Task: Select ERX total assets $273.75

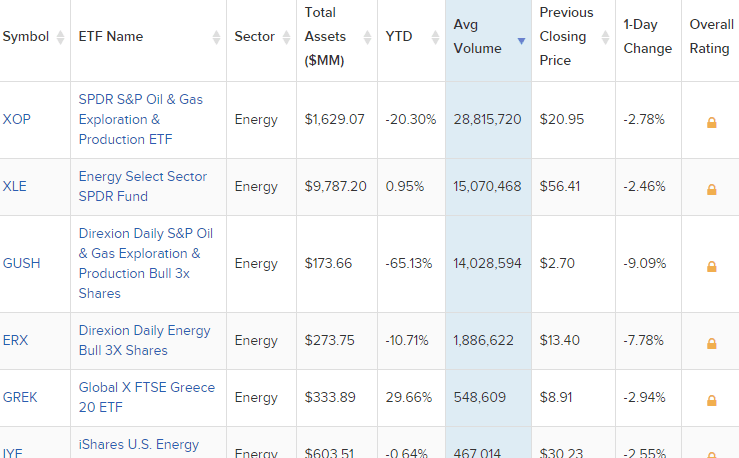Action: pos(329,340)
